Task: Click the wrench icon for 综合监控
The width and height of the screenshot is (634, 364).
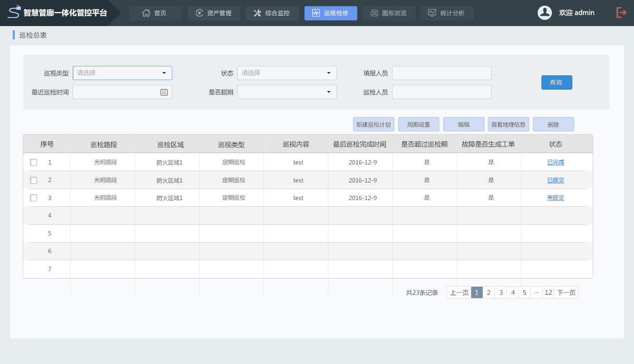Action: (257, 13)
